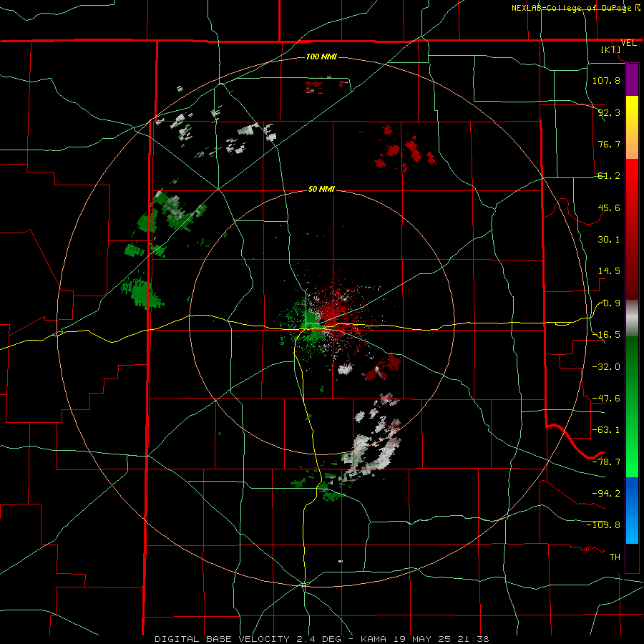Click the -0.9 value on velocity scale
This screenshot has height=644, width=644.
[609, 303]
